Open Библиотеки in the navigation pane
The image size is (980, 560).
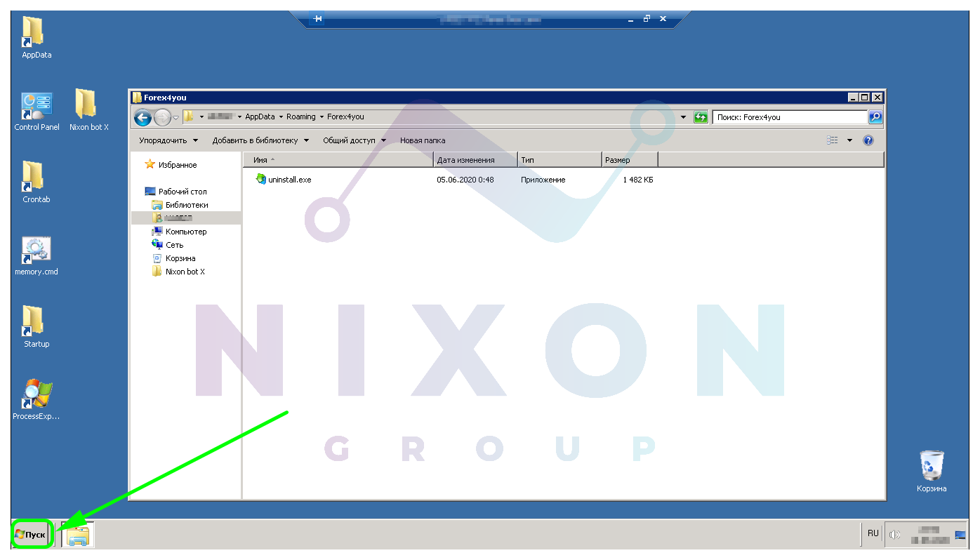click(x=180, y=205)
